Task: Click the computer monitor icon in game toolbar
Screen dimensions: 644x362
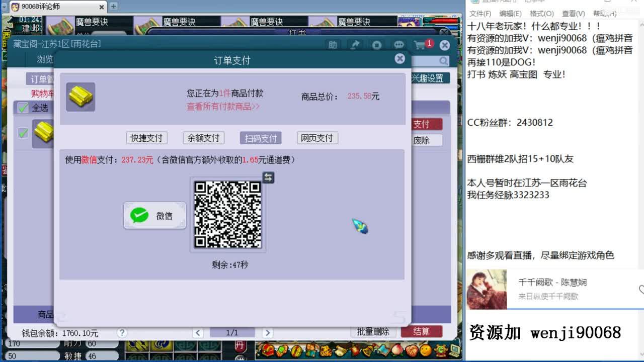Action: [454, 349]
